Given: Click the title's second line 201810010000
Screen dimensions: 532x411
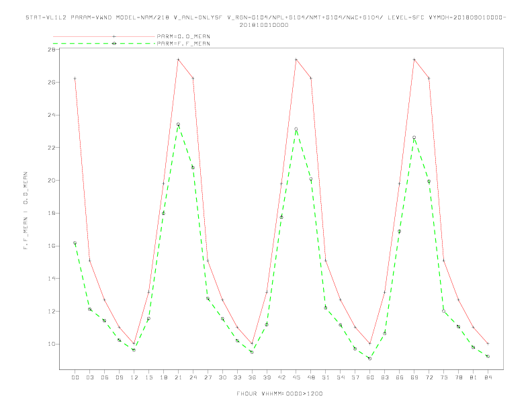Looking at the screenshot, I should coord(264,25).
